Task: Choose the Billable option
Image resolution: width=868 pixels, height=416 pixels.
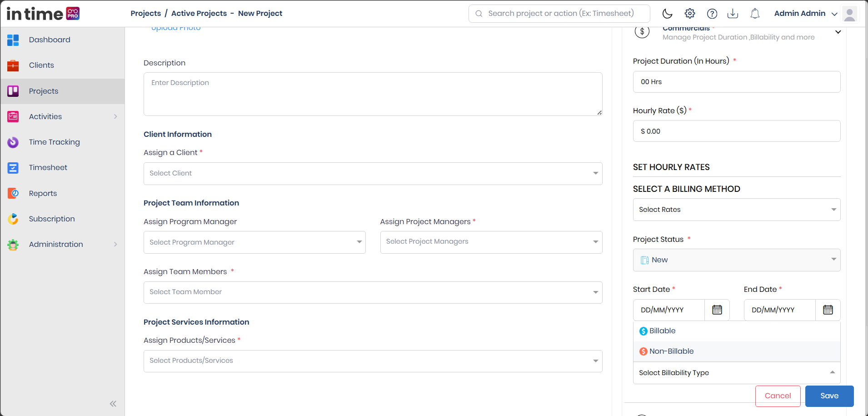Action: (x=737, y=331)
